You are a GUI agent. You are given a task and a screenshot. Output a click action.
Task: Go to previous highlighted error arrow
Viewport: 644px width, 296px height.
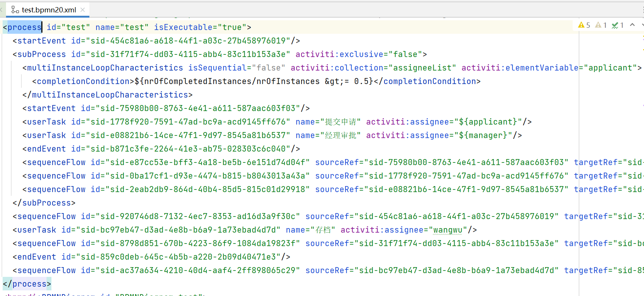(632, 25)
